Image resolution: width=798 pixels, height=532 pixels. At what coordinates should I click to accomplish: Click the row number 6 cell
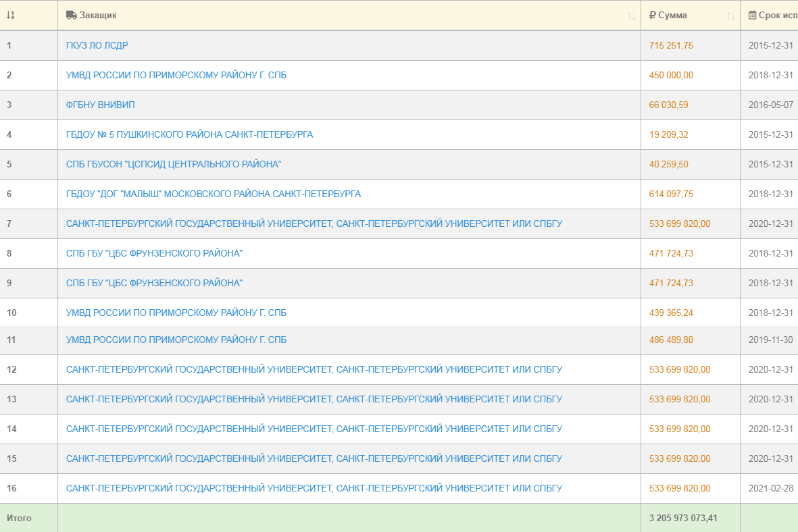pyautogui.click(x=28, y=194)
